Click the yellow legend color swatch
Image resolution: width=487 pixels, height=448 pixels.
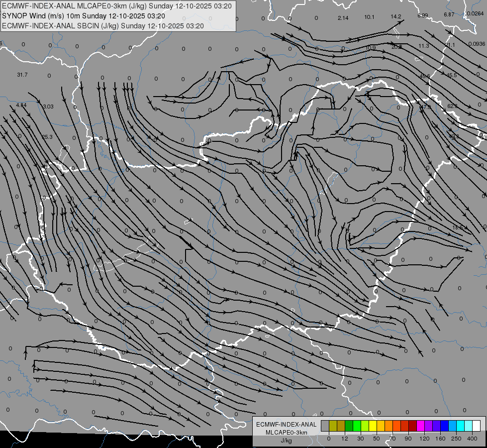click(x=373, y=426)
